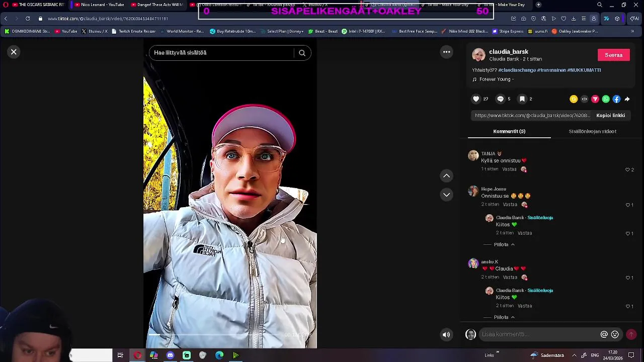The image size is (644, 362).
Task: Open ad blocker shield icon
Action: pos(533,19)
